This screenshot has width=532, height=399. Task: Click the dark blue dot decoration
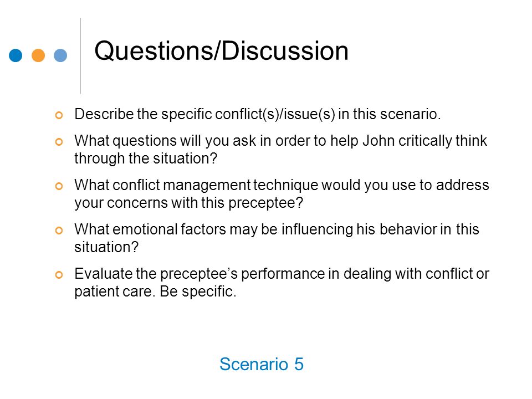coord(16,55)
